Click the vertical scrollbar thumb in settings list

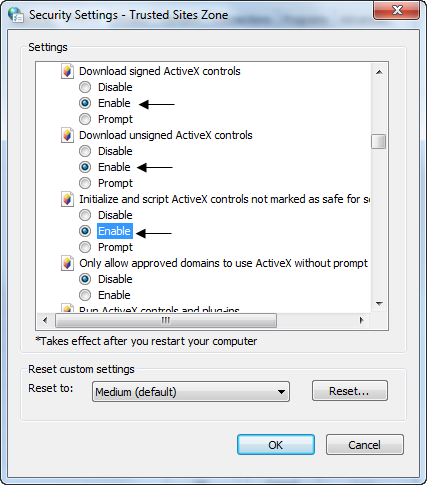(379, 141)
